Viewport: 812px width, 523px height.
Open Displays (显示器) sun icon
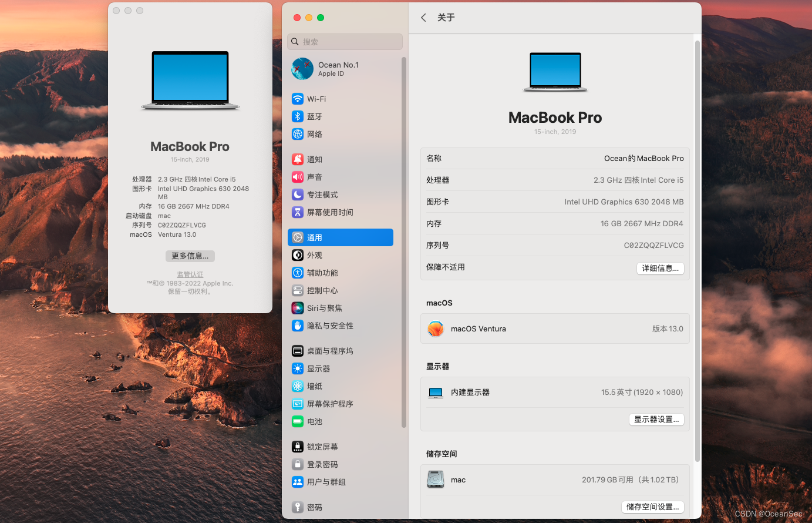298,368
